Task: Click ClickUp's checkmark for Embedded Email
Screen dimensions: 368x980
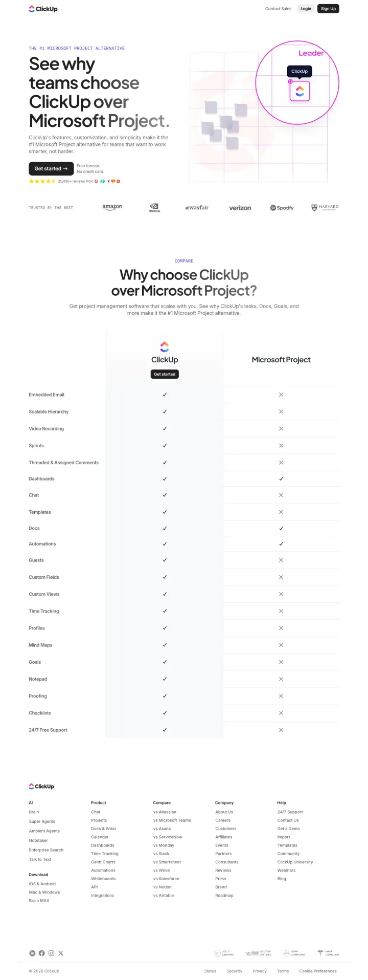Action: (165, 395)
